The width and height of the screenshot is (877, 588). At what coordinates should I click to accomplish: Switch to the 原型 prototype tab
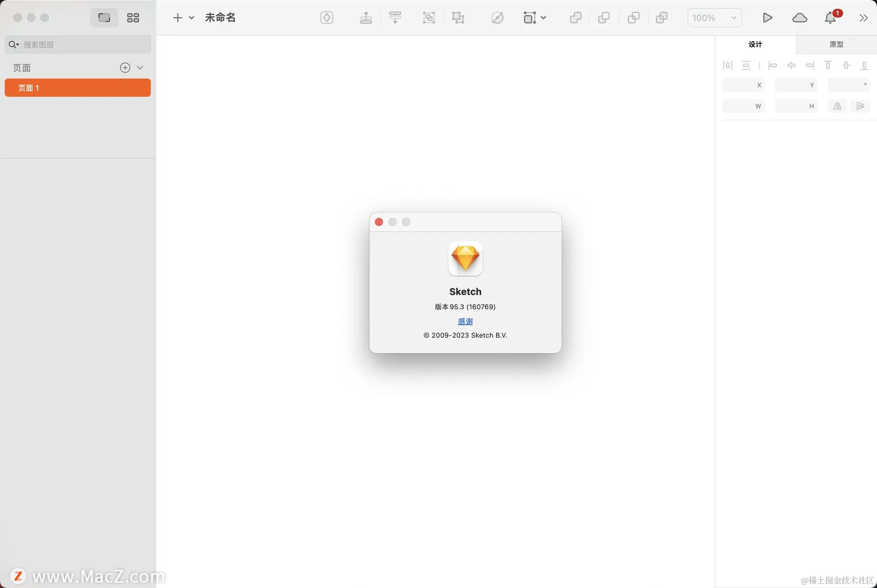click(836, 44)
